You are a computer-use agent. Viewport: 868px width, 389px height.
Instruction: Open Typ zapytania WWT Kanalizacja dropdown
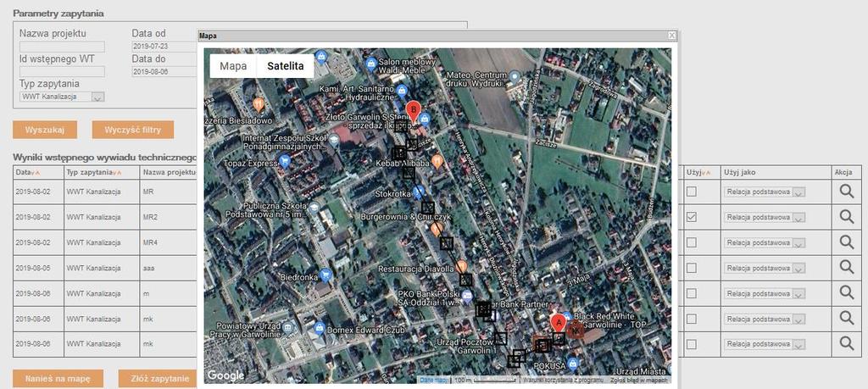(62, 97)
